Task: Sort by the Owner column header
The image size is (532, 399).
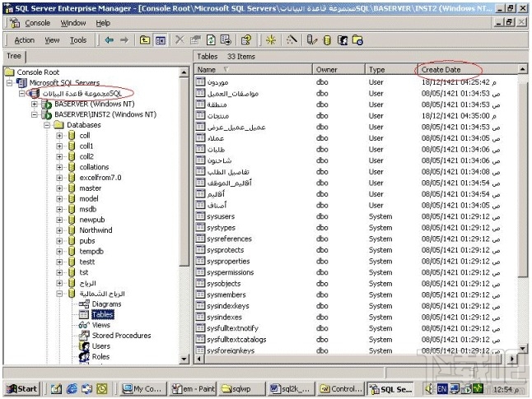Action: point(338,69)
